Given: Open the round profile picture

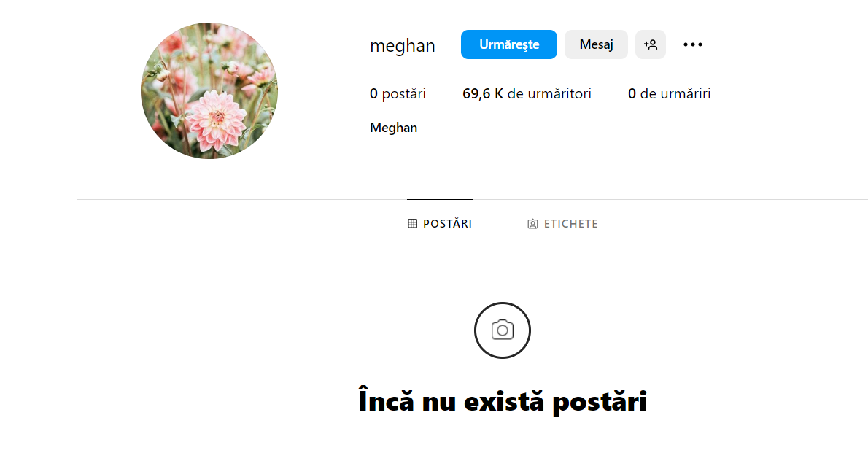Looking at the screenshot, I should click(x=209, y=90).
